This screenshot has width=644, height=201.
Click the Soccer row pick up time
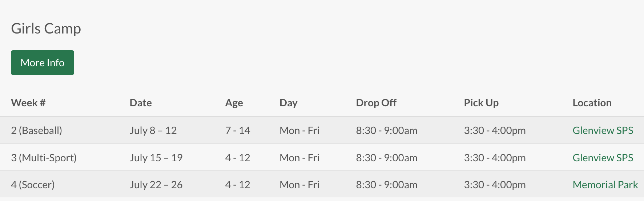(x=495, y=185)
